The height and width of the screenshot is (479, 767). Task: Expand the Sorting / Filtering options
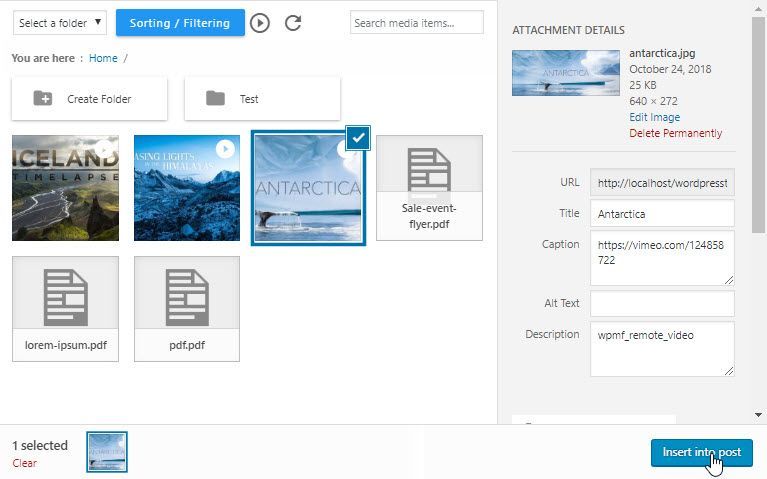click(x=180, y=22)
